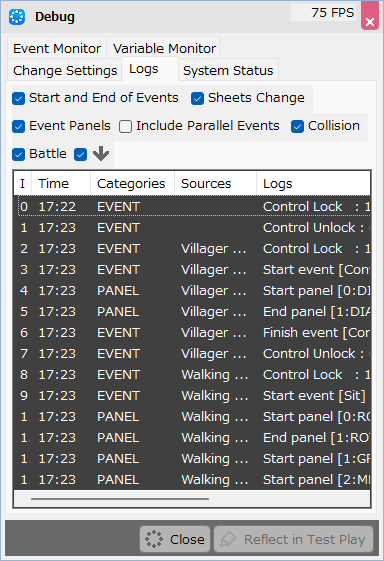Toggle the checkbox beside the down arrow
The height and width of the screenshot is (561, 384).
tap(81, 155)
